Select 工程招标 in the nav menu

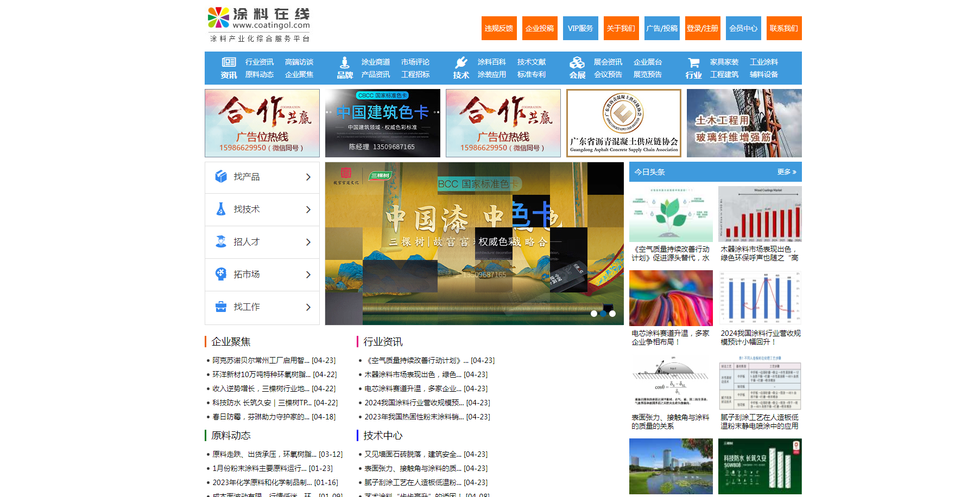click(415, 74)
